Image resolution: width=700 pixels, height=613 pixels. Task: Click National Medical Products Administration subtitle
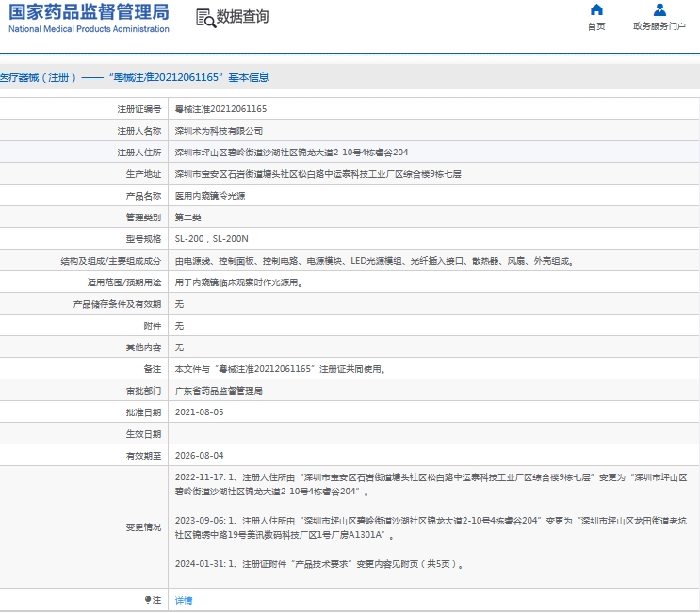tap(89, 29)
